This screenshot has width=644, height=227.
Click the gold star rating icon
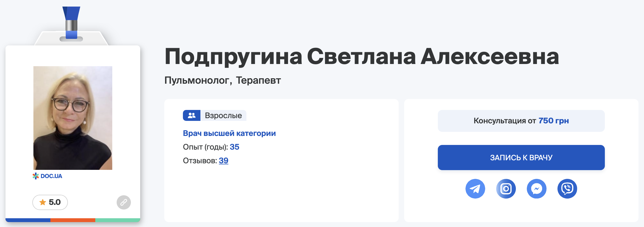click(x=43, y=202)
